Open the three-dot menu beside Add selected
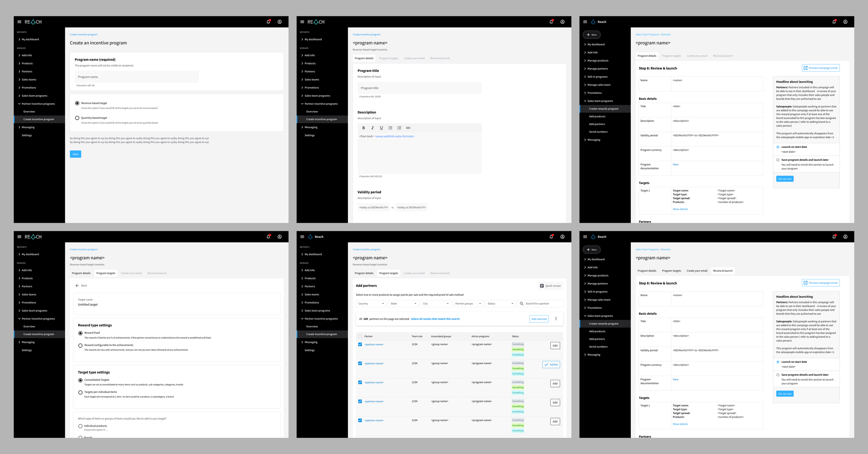This screenshot has height=454, width=868. (556, 319)
